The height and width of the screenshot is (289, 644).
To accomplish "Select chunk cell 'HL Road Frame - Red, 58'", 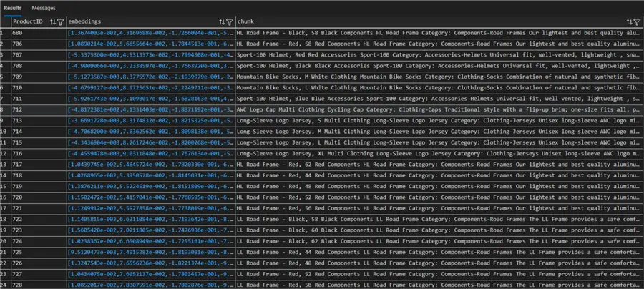I will (438, 44).
